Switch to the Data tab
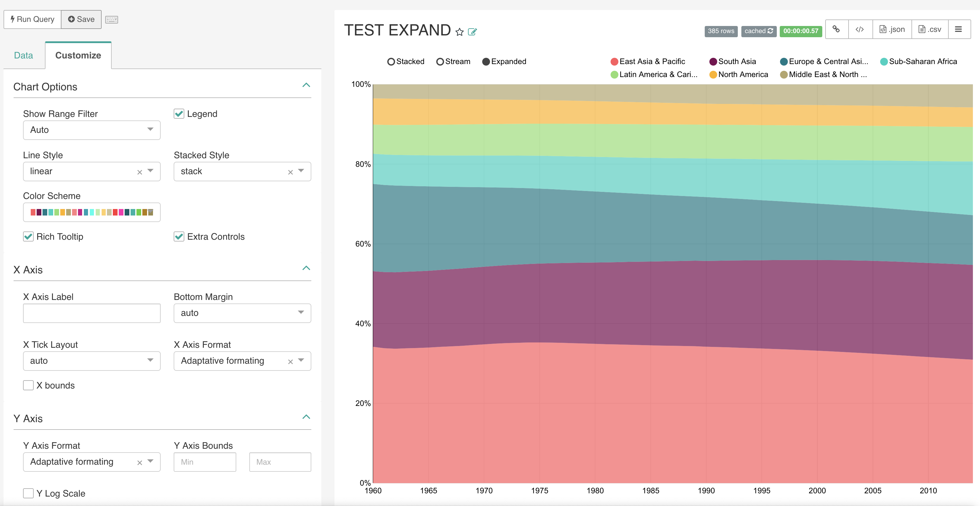Viewport: 980px width, 506px height. 24,55
